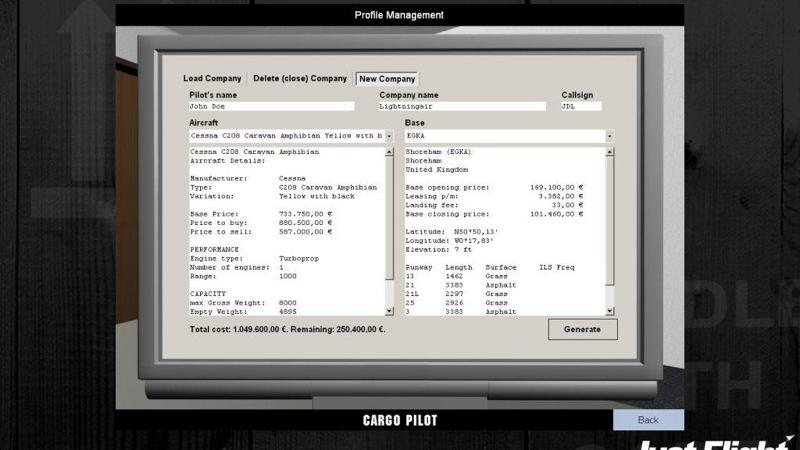Click the Pilot's name input field
This screenshot has width=800, height=450.
click(271, 106)
